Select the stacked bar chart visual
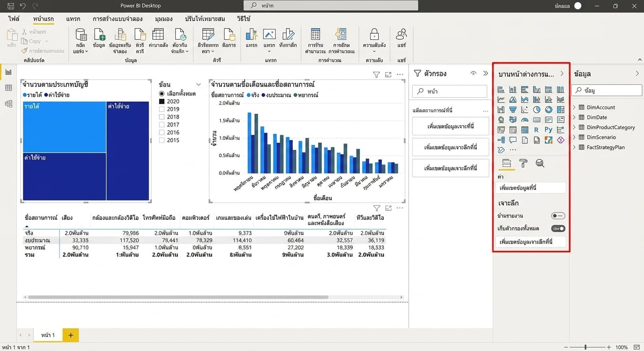The image size is (644, 351). [x=501, y=90]
